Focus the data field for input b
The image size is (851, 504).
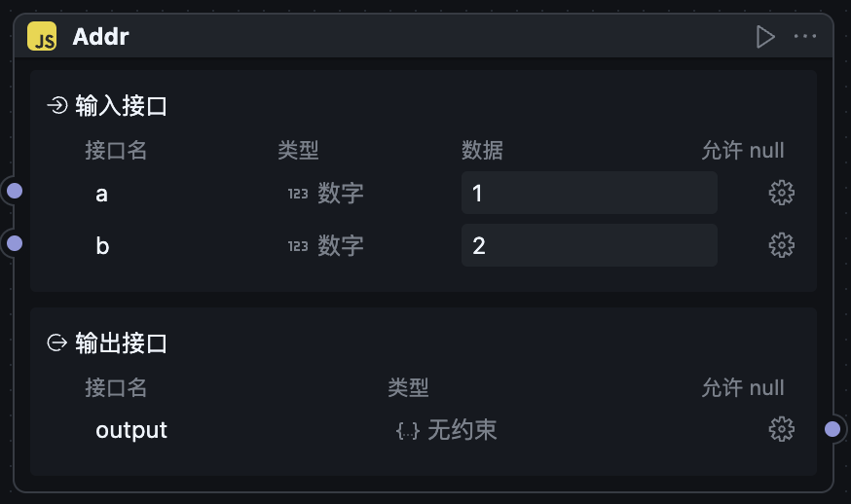point(589,245)
